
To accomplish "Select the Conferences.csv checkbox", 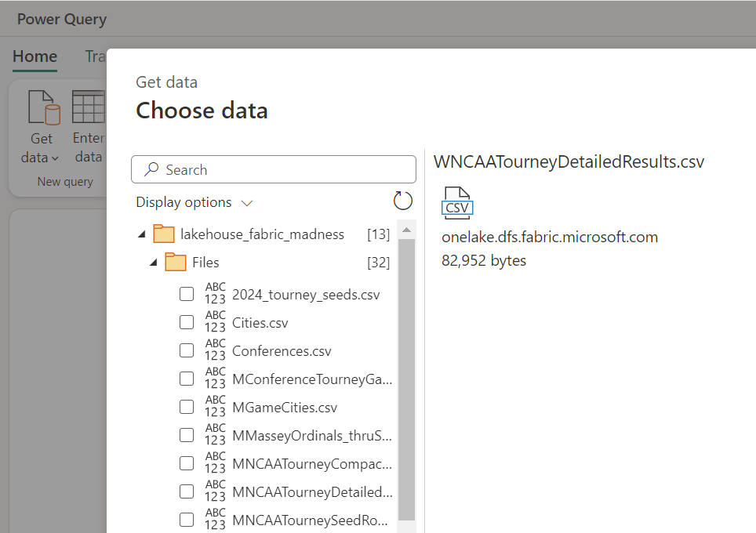I will click(x=186, y=350).
